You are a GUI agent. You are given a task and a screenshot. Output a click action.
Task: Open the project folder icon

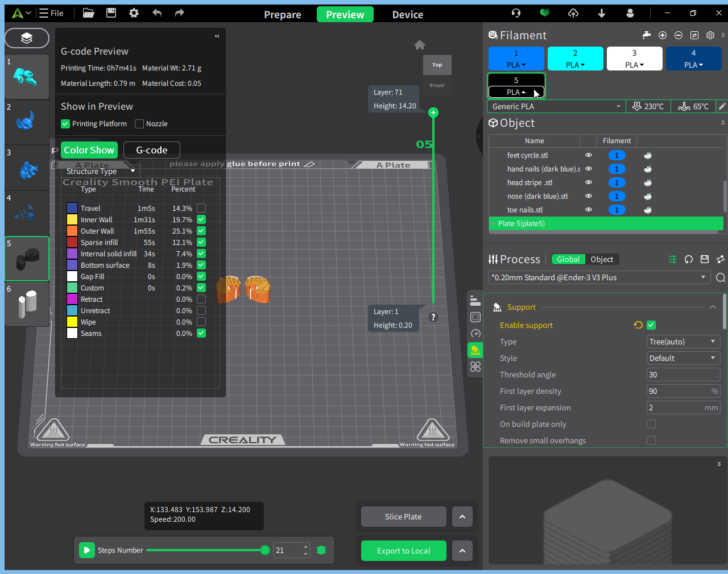[88, 13]
